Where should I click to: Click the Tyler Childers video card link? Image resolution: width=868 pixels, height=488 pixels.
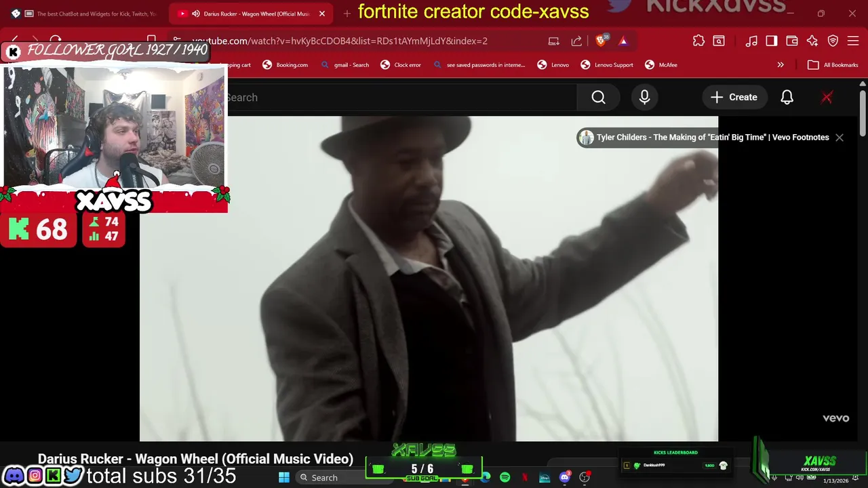pyautogui.click(x=705, y=138)
